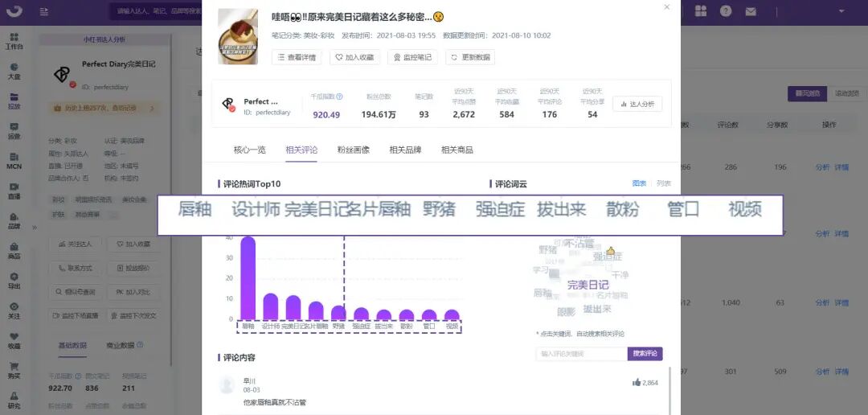The image size is (868, 415).
Task: Click Perfect Diary avatar in the modal
Action: 228,105
